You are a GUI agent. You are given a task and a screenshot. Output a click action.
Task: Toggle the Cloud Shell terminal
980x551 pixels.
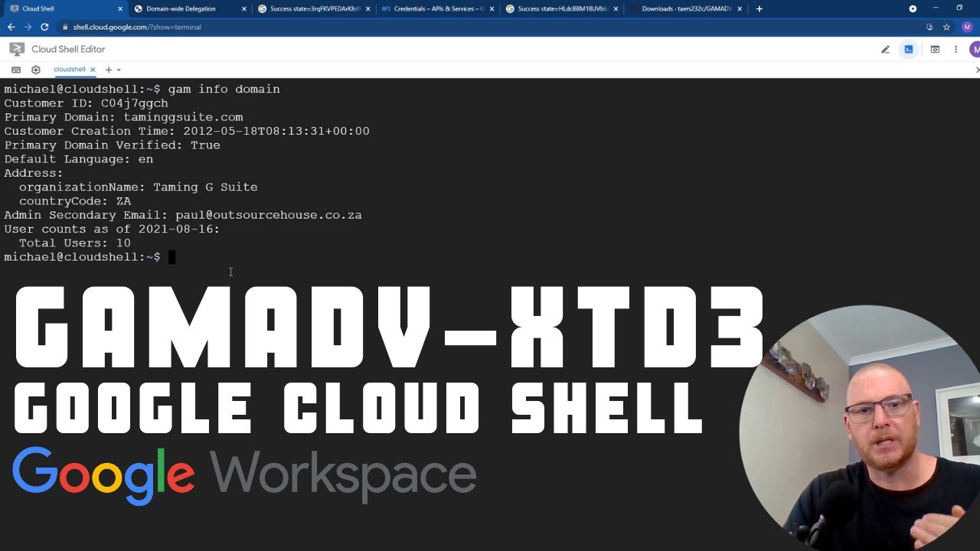(909, 49)
